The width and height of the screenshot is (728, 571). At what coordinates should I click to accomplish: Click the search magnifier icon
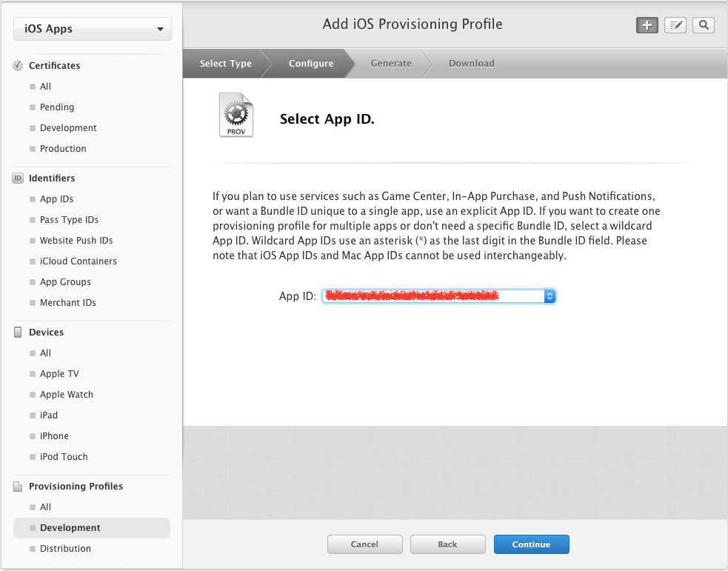[704, 25]
